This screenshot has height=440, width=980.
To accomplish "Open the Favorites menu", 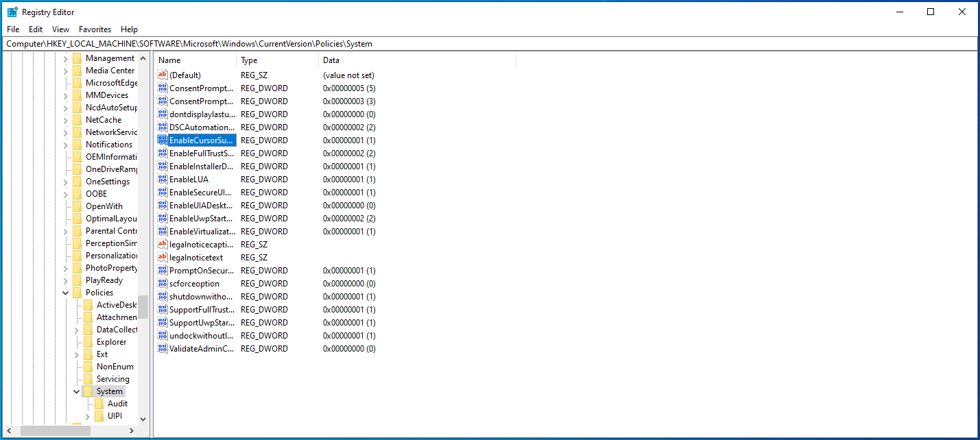I will [95, 29].
